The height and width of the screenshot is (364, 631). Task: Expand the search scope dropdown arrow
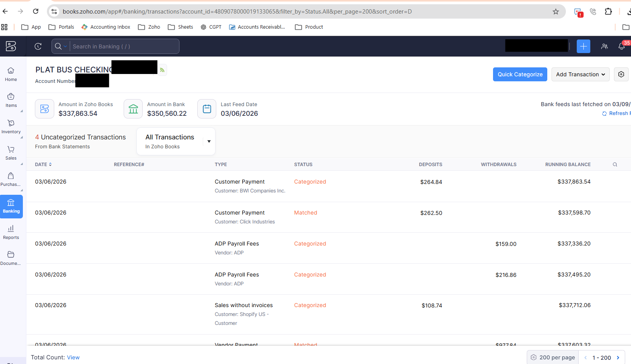(66, 46)
